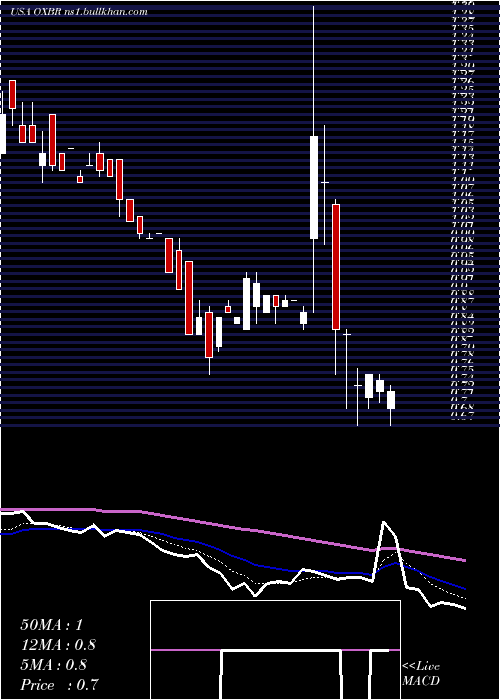
Task: Click the long red candle following the spike
Action: 336,267
